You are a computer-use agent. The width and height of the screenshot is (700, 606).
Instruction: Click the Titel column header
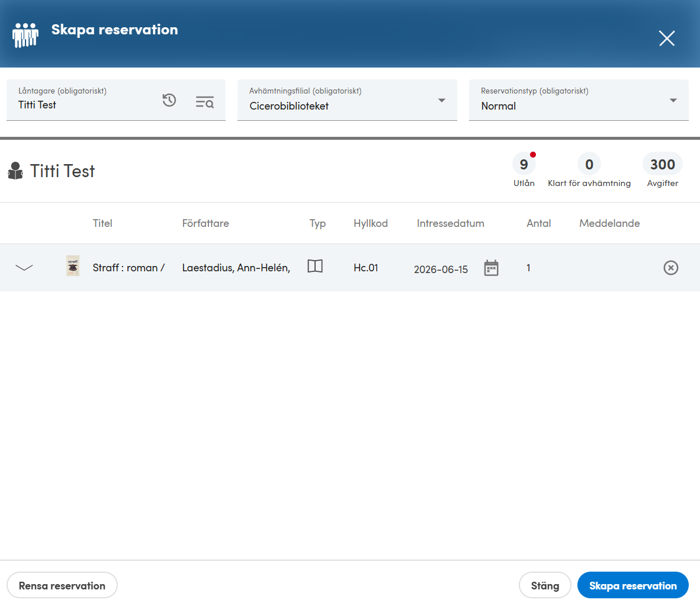pos(102,223)
